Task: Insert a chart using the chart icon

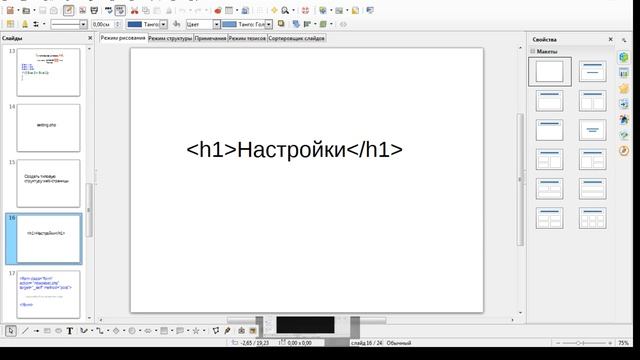Action: [x=218, y=10]
